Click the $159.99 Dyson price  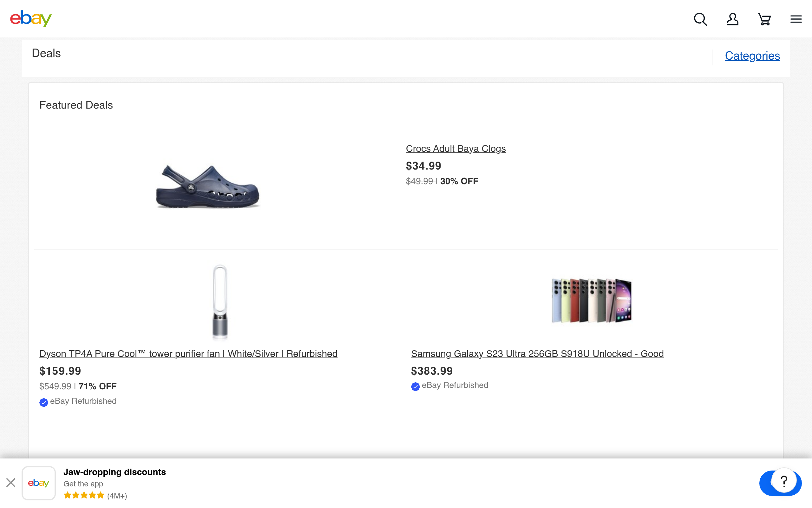coord(60,371)
